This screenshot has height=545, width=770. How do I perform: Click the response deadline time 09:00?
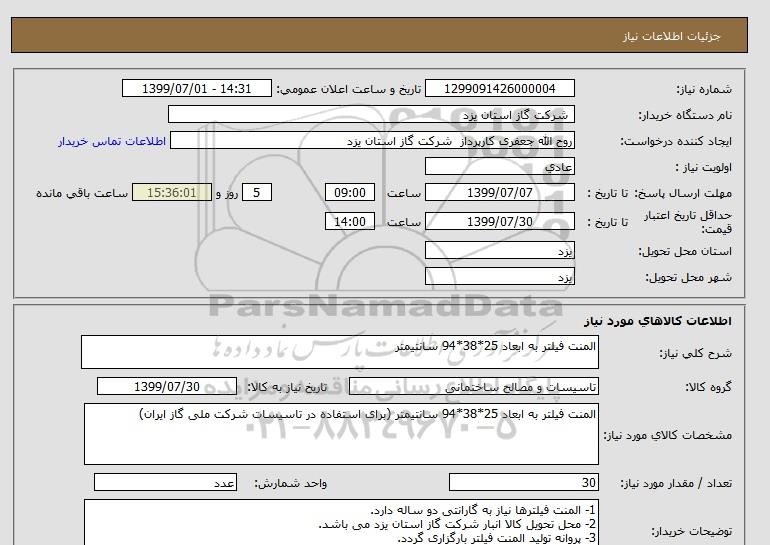[350, 192]
